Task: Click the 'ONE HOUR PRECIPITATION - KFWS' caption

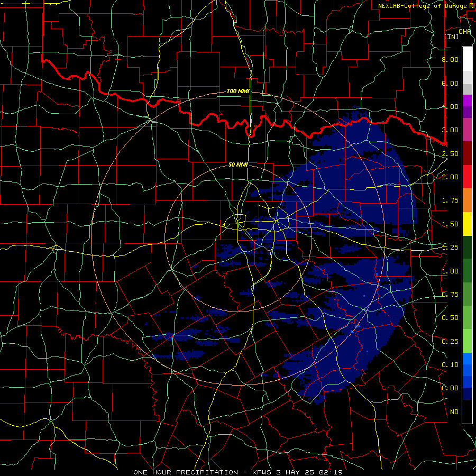Action: click(x=204, y=472)
